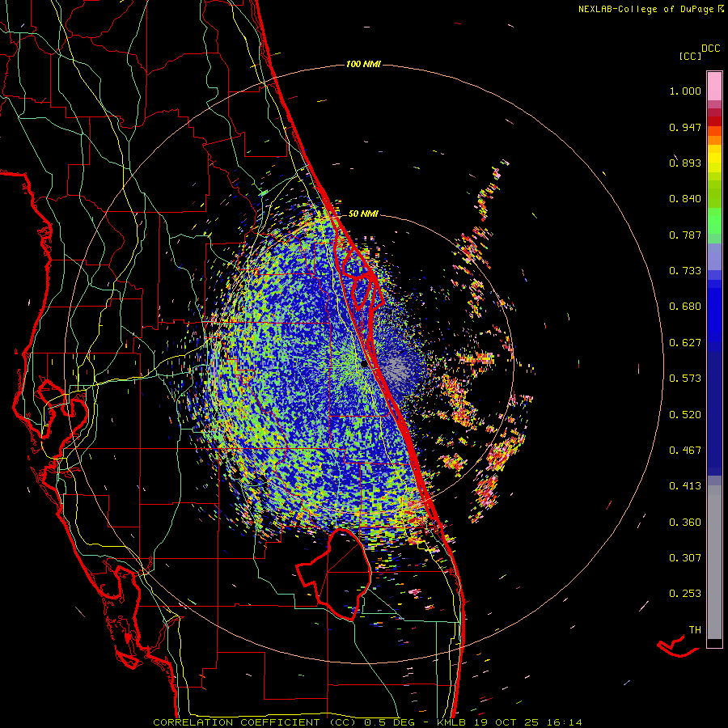Select the 0.787 legend value
The height and width of the screenshot is (728, 728).
pos(685,235)
